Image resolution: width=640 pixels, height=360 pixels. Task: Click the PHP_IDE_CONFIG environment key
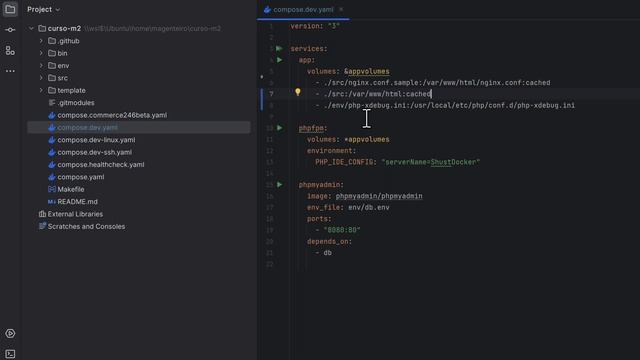click(x=344, y=162)
